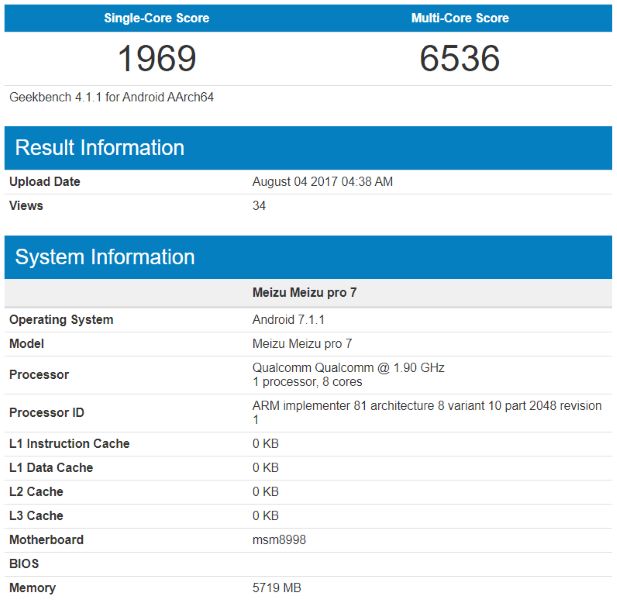Select the msm8998 motherboard value
This screenshot has width=617, height=600.
pyautogui.click(x=279, y=540)
